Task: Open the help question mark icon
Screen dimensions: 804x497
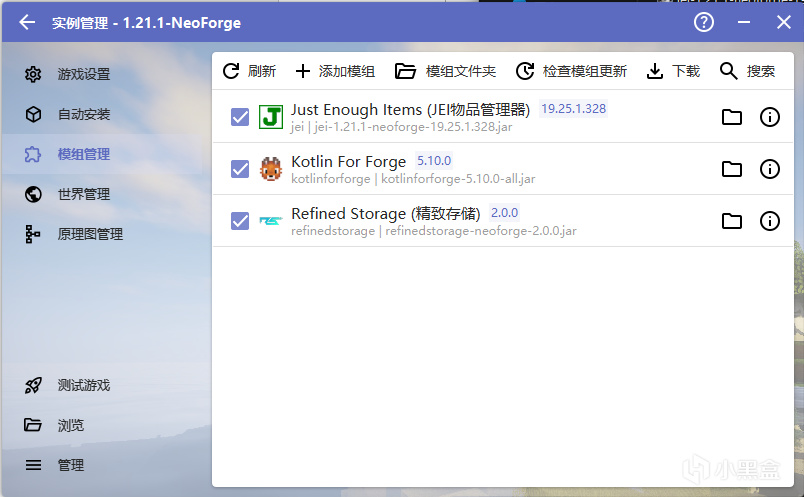Action: click(x=704, y=22)
